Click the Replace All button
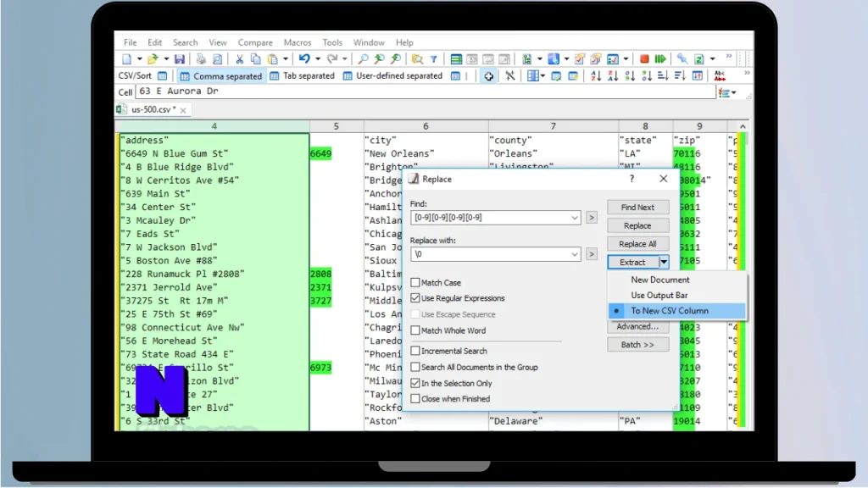This screenshot has height=488, width=868. point(637,244)
